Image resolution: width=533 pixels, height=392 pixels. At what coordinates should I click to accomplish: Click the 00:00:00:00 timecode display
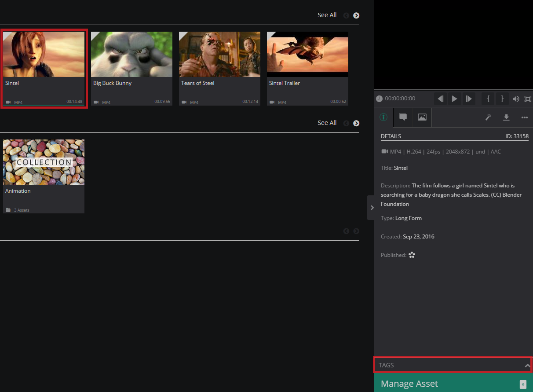point(400,99)
